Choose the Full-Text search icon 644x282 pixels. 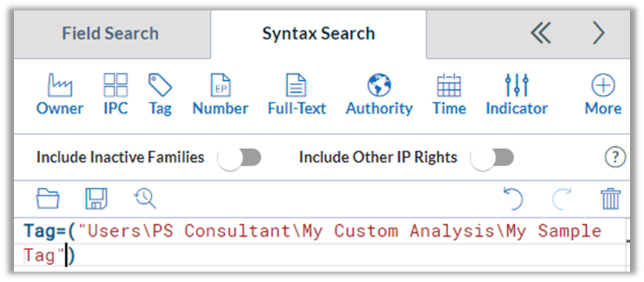point(297,94)
